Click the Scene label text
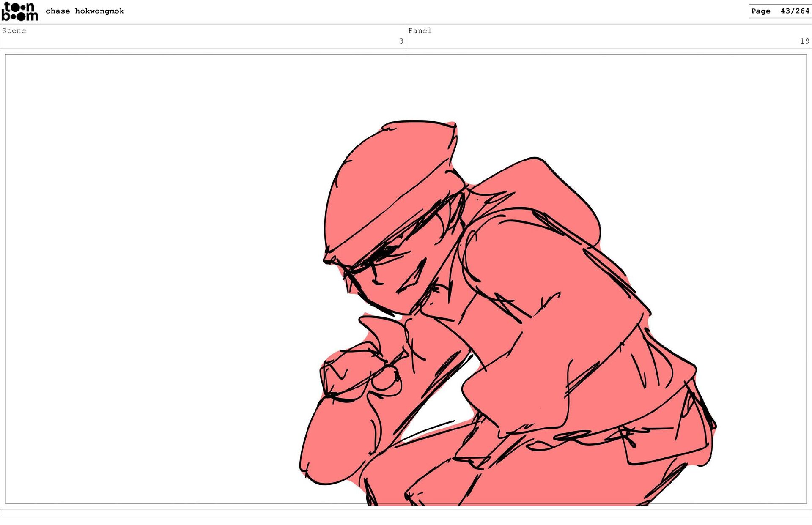The image size is (812, 525). click(14, 30)
